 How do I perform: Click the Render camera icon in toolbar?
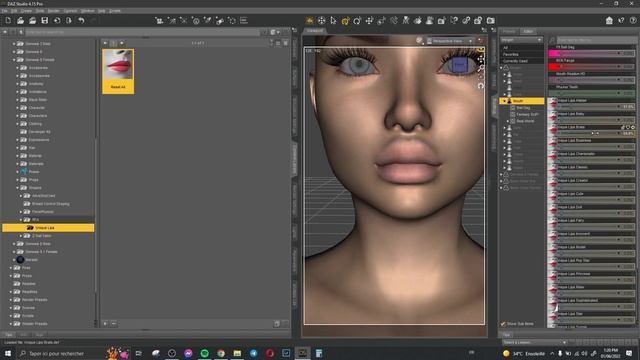[x=491, y=20]
